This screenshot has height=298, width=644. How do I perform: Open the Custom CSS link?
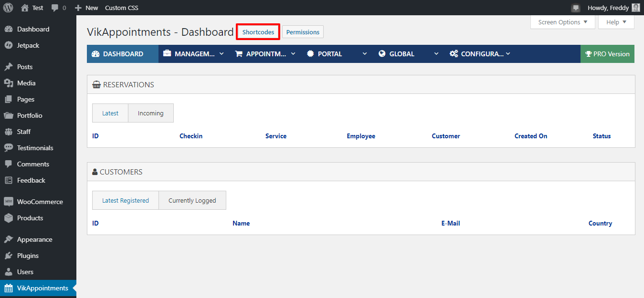122,8
